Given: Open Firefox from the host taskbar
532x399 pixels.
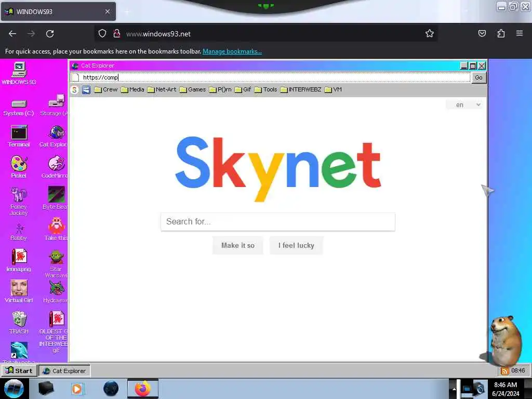Looking at the screenshot, I should pos(143,389).
